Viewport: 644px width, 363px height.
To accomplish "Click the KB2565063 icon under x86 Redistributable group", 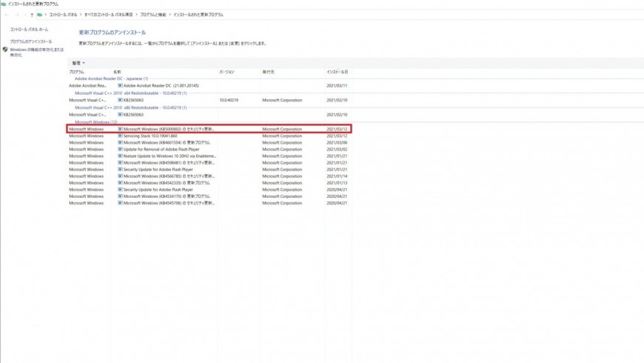I will tap(120, 115).
